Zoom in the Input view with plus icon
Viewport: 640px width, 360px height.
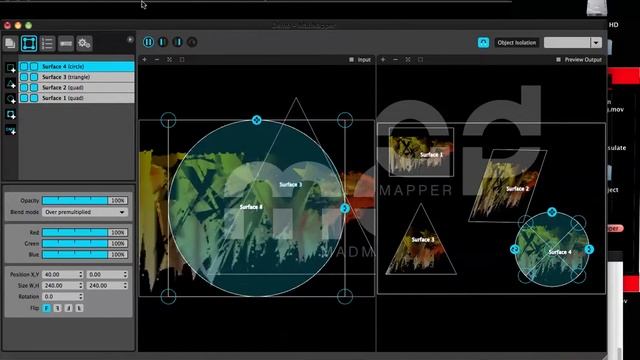tap(144, 60)
